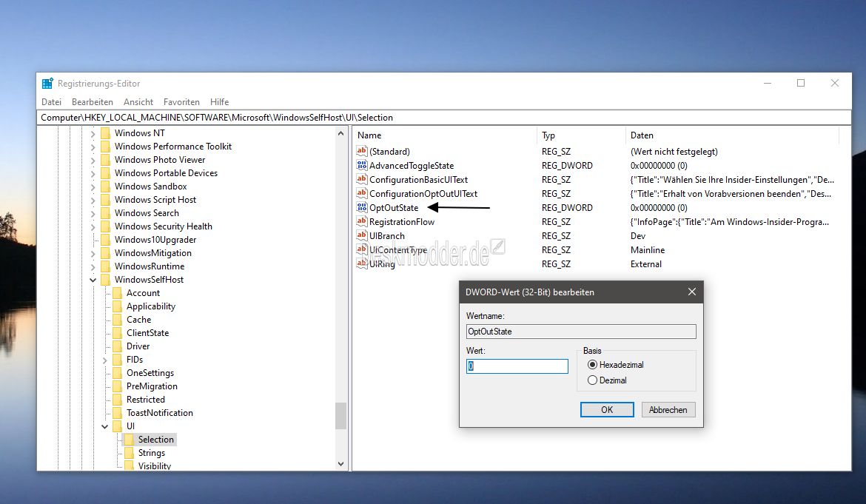
Task: Select the Dezimal radio button
Action: [x=593, y=380]
